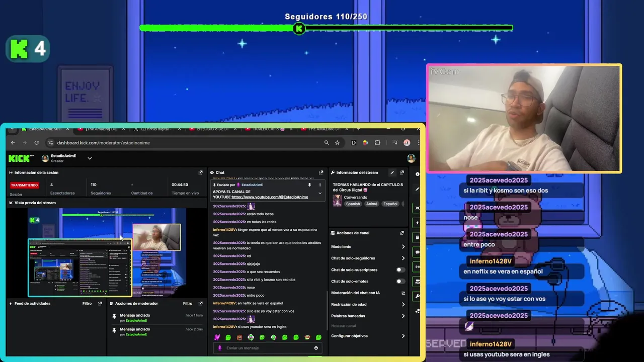Open the EstadioAnimE channel switcher chevron
The image size is (644, 362).
(x=90, y=158)
